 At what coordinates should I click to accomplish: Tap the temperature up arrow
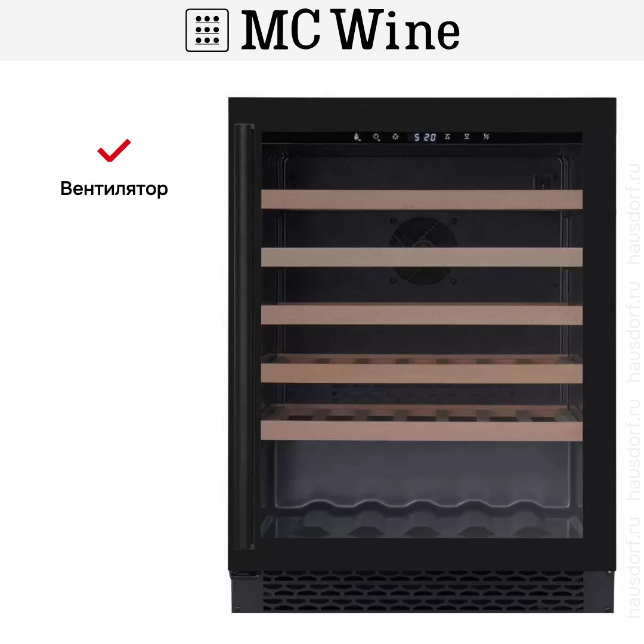447,137
